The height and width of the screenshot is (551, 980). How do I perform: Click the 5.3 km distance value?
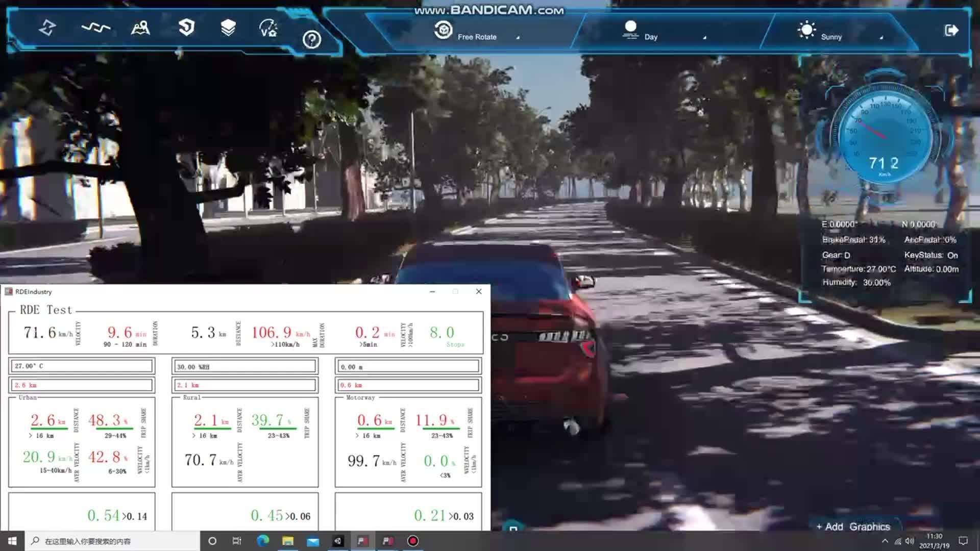[208, 333]
